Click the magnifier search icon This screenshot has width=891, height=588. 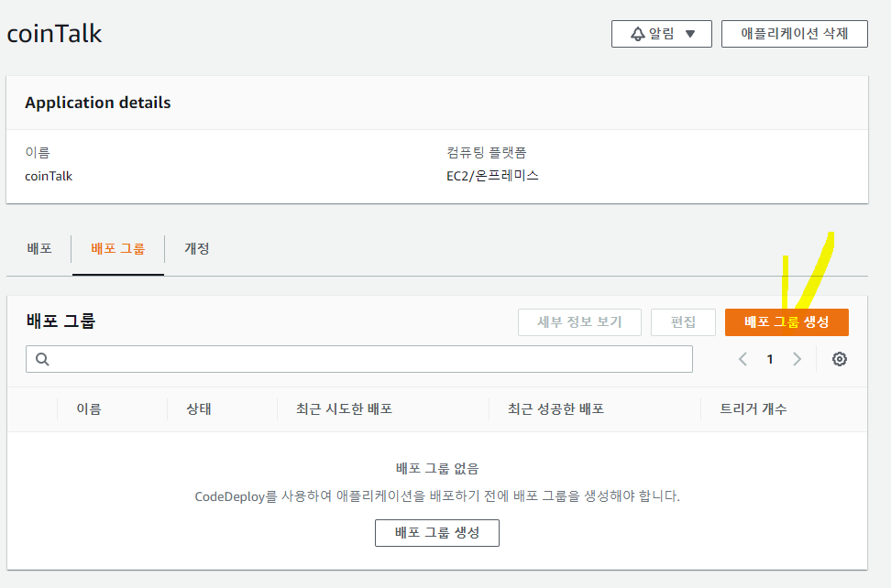coord(42,359)
